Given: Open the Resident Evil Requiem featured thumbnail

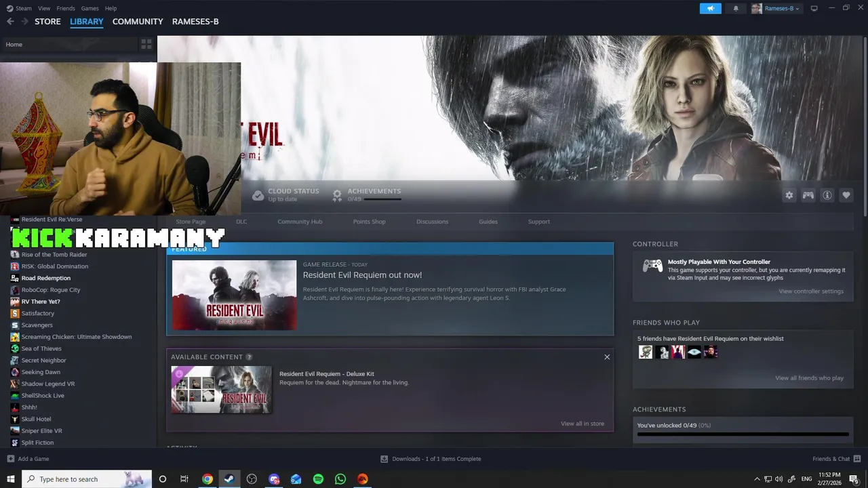Looking at the screenshot, I should coord(234,295).
